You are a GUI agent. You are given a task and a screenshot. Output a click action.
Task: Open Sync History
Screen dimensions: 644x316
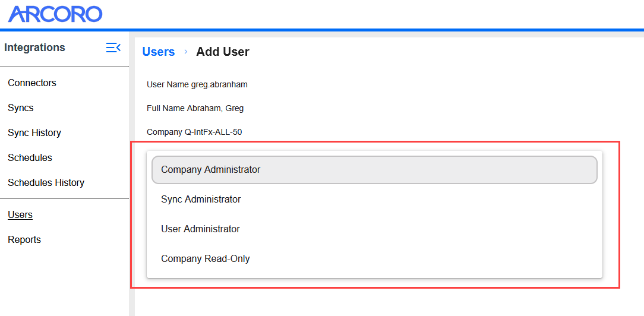pyautogui.click(x=34, y=133)
